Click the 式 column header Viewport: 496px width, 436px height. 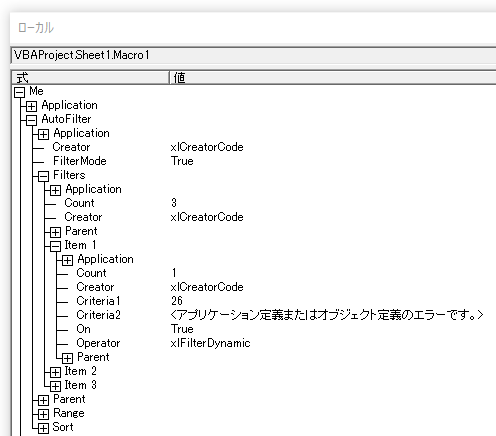pyautogui.click(x=90, y=77)
